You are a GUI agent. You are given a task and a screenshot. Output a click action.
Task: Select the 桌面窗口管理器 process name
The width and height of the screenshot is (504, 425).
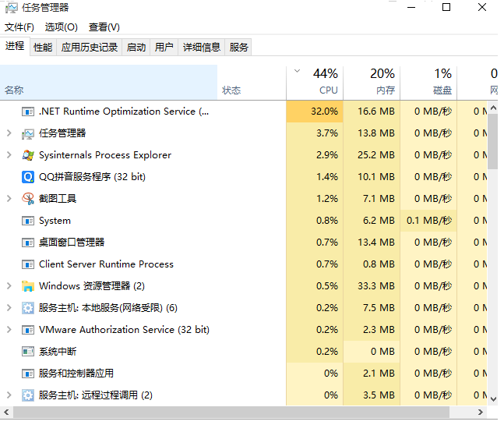point(72,243)
